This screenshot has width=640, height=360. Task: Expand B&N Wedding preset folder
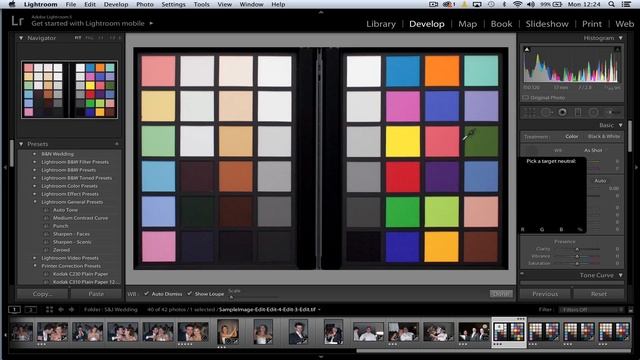pos(34,154)
